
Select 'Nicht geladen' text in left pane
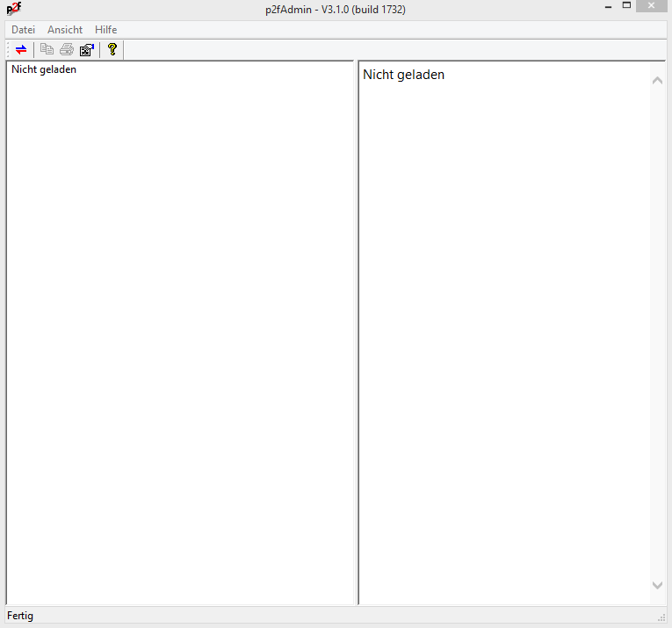click(44, 69)
